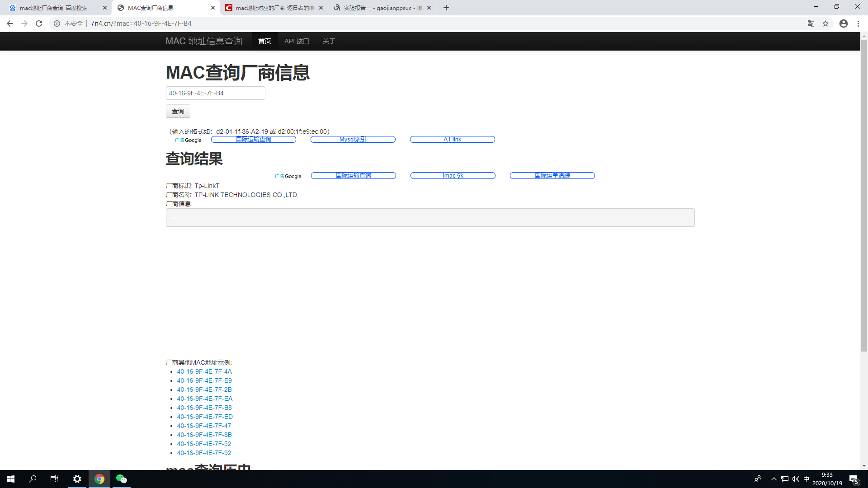
Task: Expand hidden system tray icons chevron
Action: coord(774,479)
